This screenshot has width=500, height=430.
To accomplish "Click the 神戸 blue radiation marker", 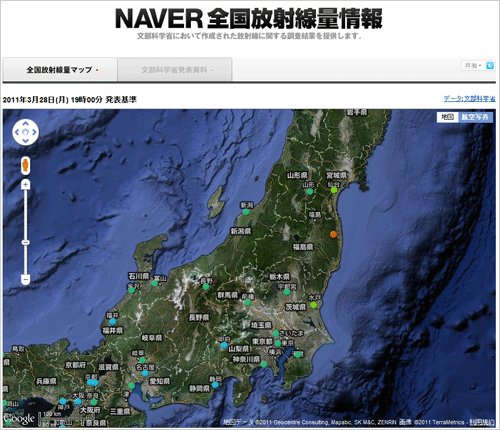I will pos(63,401).
